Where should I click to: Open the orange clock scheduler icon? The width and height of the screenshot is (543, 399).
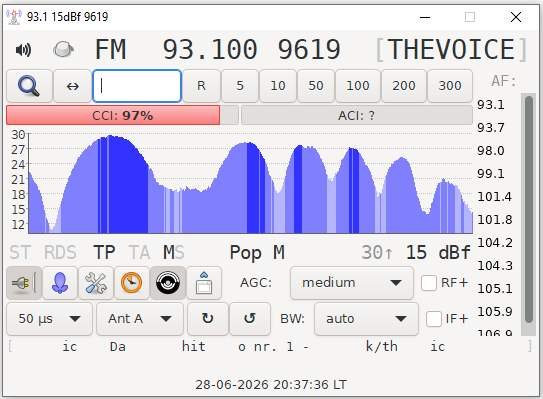tap(132, 283)
